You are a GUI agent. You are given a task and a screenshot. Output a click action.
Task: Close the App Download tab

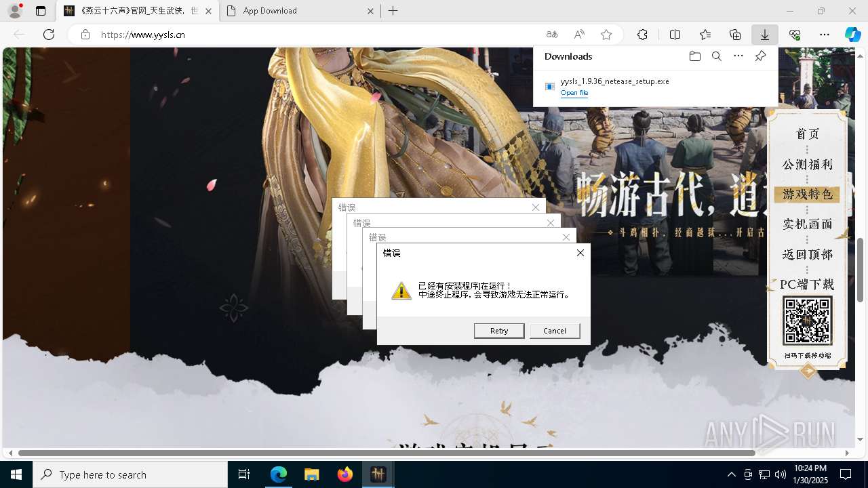tap(370, 11)
